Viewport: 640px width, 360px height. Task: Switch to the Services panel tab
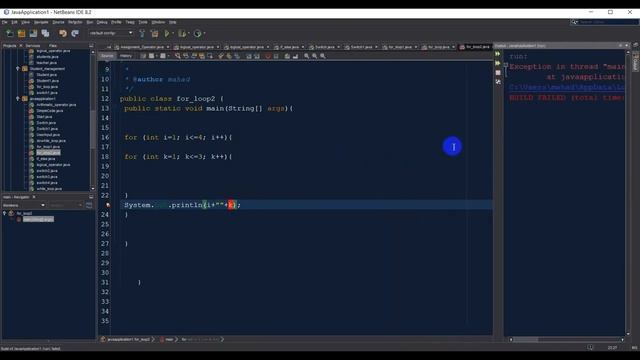33,46
